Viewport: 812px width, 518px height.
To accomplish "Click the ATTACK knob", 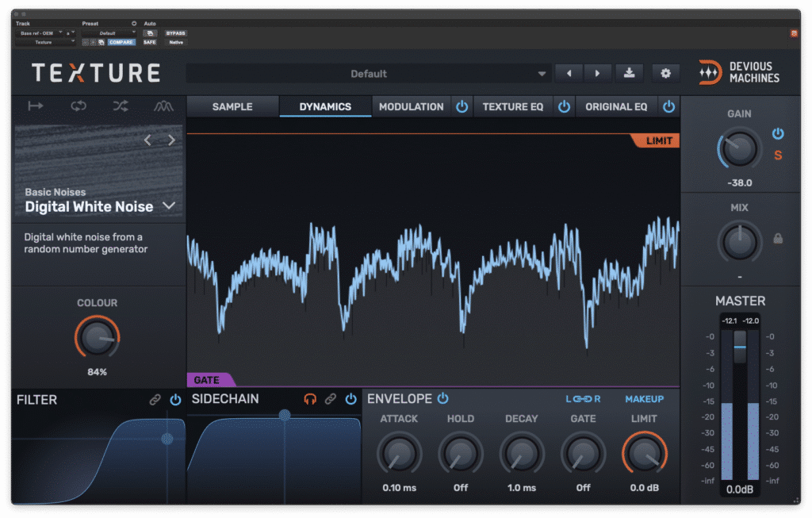I will (x=400, y=455).
